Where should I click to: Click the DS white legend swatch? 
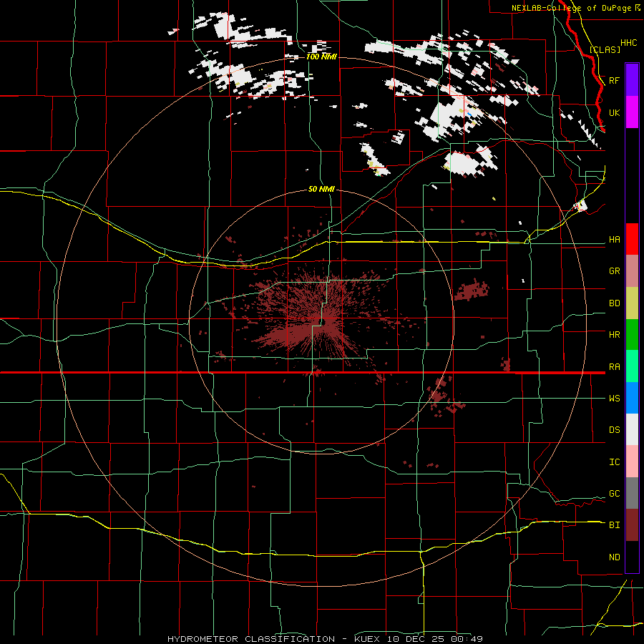(x=632, y=429)
